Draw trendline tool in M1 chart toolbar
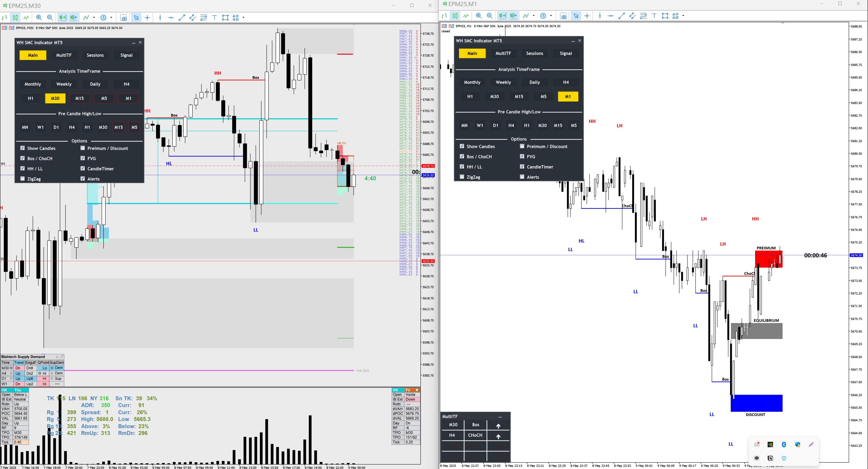Image resolution: width=868 pixels, height=469 pixels. point(622,16)
